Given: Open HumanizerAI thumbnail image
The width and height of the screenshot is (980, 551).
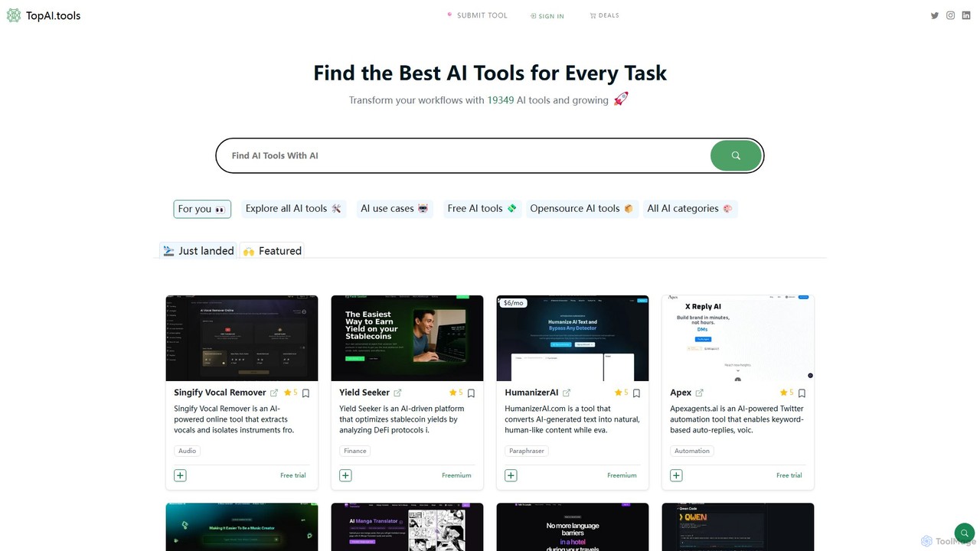Looking at the screenshot, I should click(573, 338).
